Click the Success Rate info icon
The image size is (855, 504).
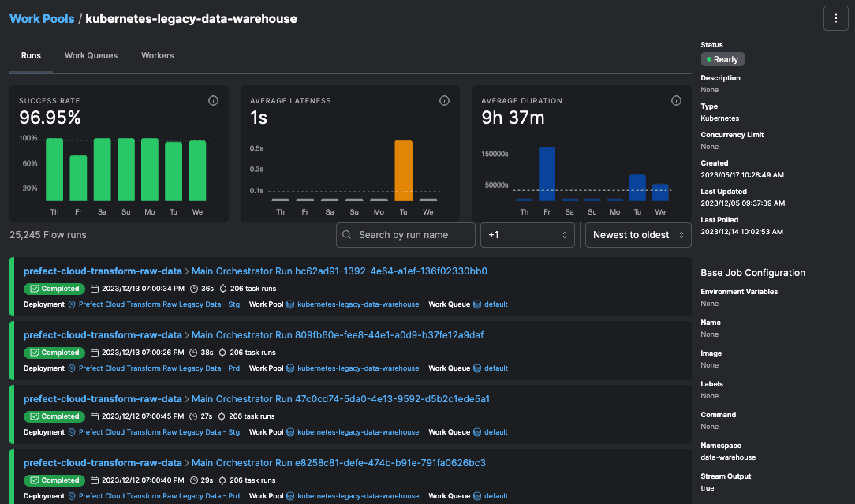point(213,101)
